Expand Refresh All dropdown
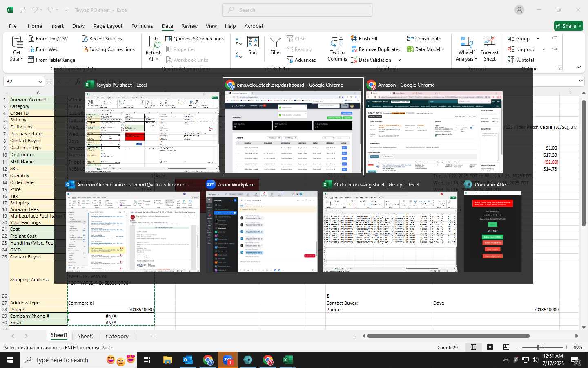 pos(157,60)
